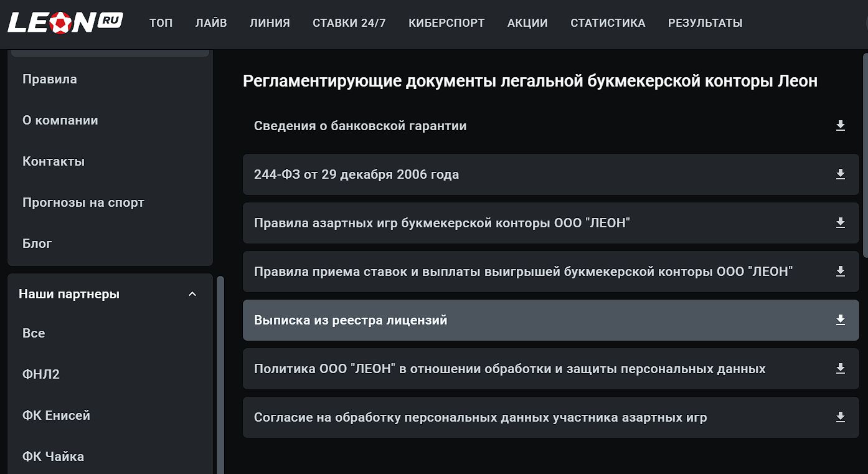
Task: Open partner ФК Чайка
Action: click(53, 457)
